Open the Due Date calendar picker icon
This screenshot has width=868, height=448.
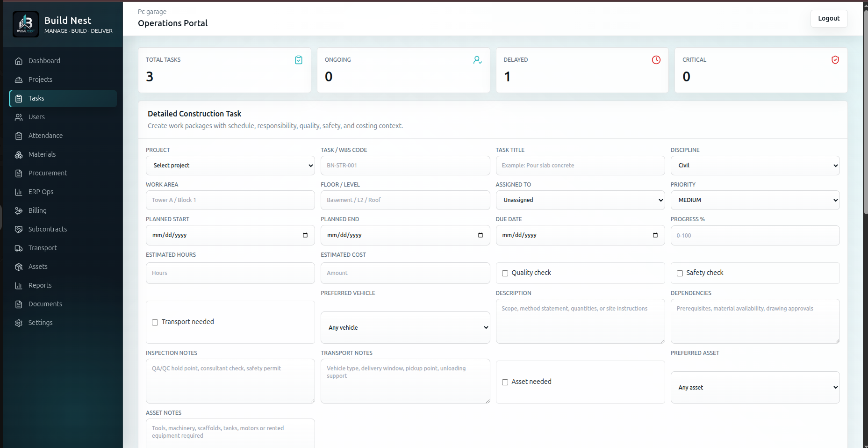[655, 235]
